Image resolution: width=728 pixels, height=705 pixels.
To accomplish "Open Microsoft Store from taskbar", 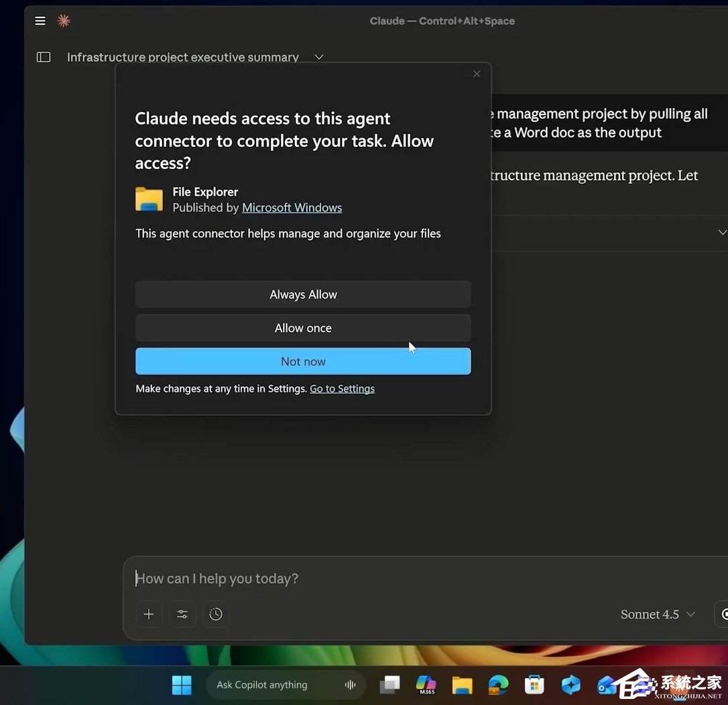I will click(534, 685).
